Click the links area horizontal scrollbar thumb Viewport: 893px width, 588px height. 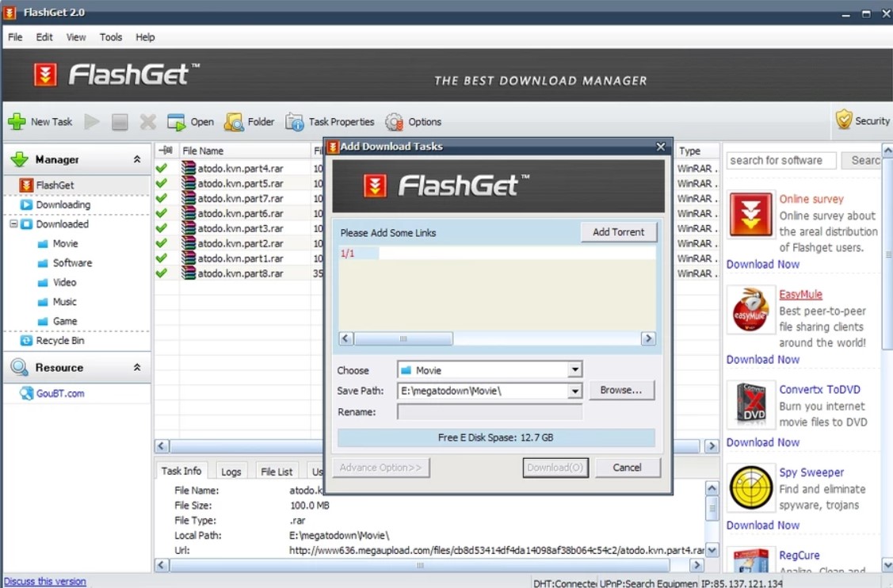[x=403, y=338]
